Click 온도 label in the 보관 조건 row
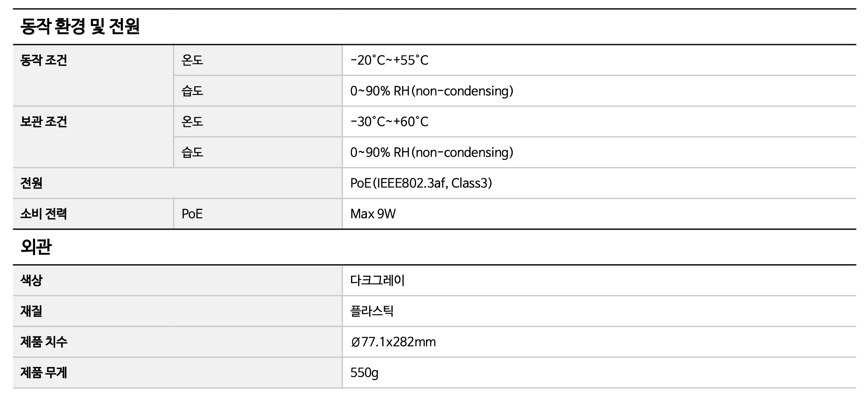The width and height of the screenshot is (868, 397). point(192,122)
